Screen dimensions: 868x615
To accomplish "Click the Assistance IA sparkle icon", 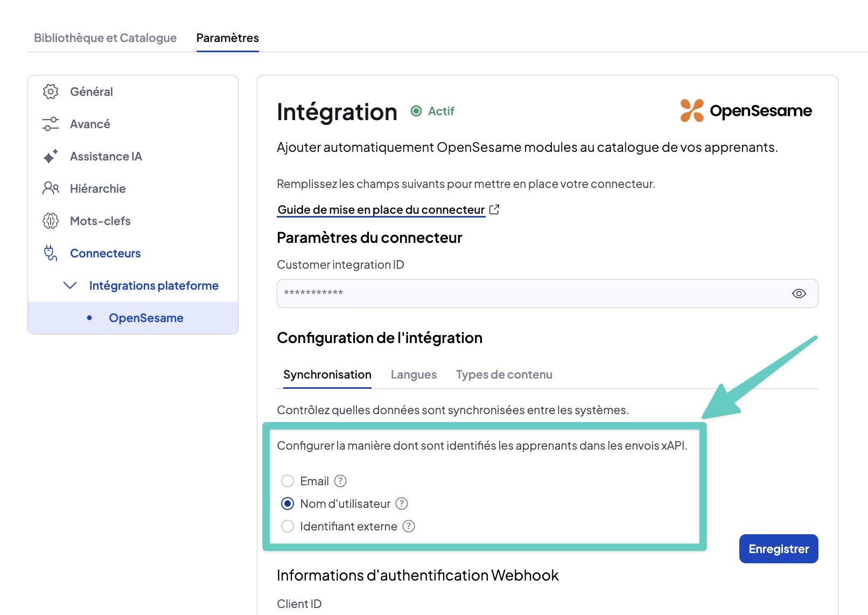I will tap(51, 156).
